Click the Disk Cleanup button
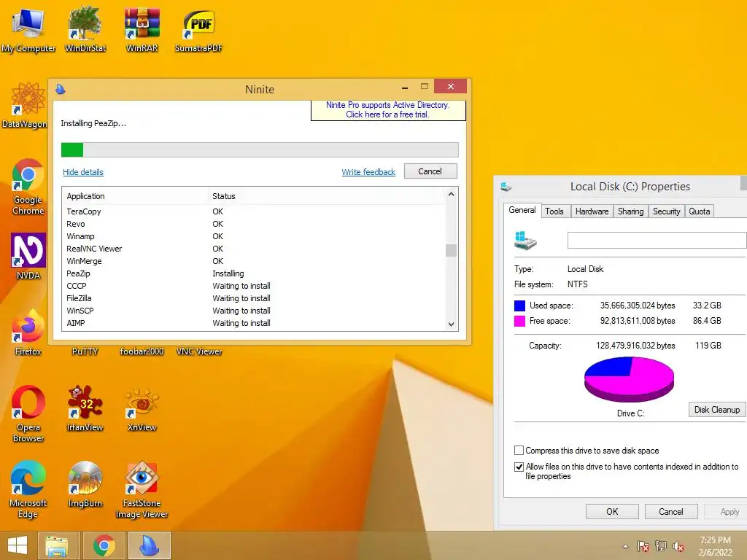Viewport: 747px width, 560px height. pos(716,410)
